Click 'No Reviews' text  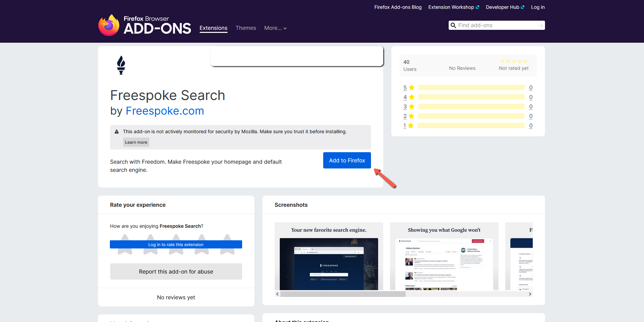[462, 68]
